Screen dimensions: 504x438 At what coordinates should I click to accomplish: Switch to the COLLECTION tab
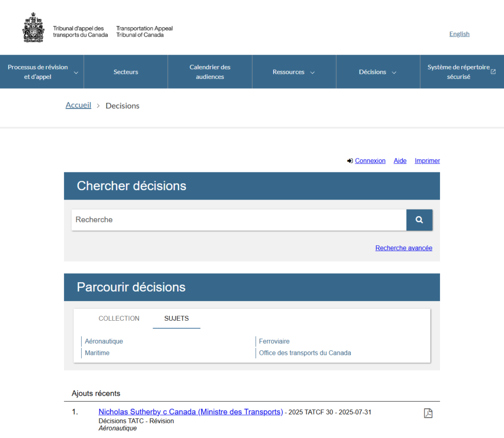(x=119, y=319)
